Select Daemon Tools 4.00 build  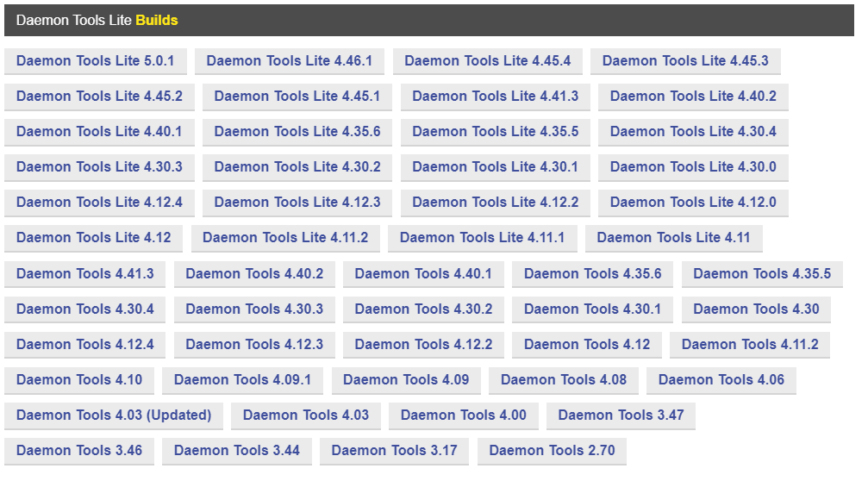464,415
